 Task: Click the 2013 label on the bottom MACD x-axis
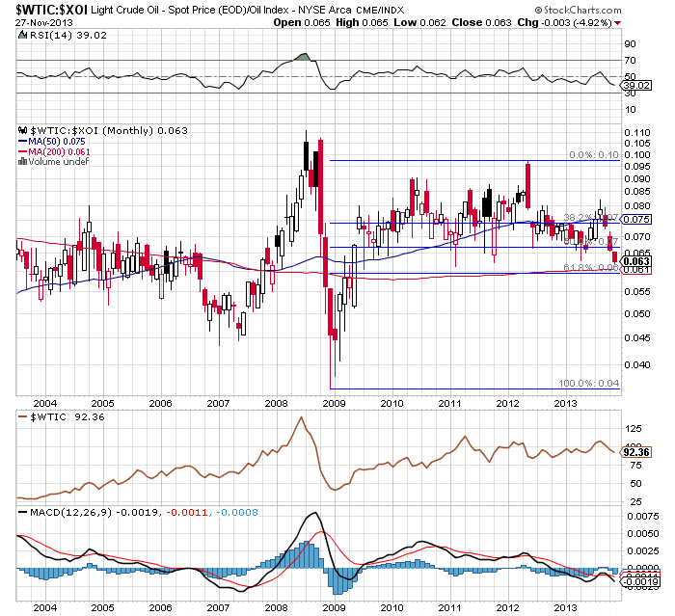[565, 608]
